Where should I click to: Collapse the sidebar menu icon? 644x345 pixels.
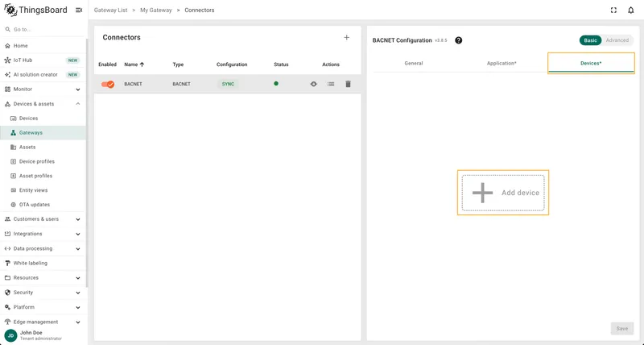tap(79, 10)
